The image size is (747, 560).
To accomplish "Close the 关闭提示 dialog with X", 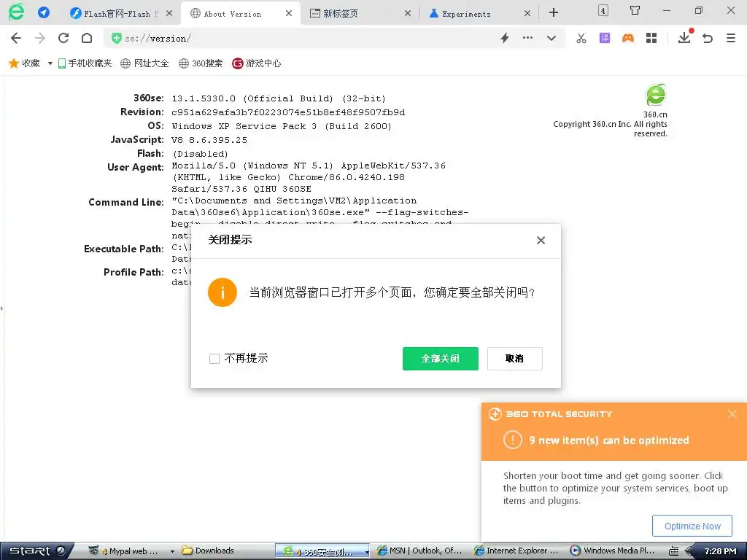I will click(x=541, y=241).
